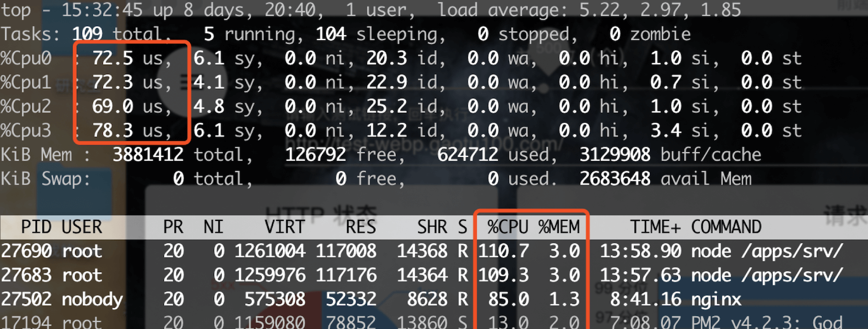
Task: Click the TIME+ column header
Action: pyautogui.click(x=655, y=227)
